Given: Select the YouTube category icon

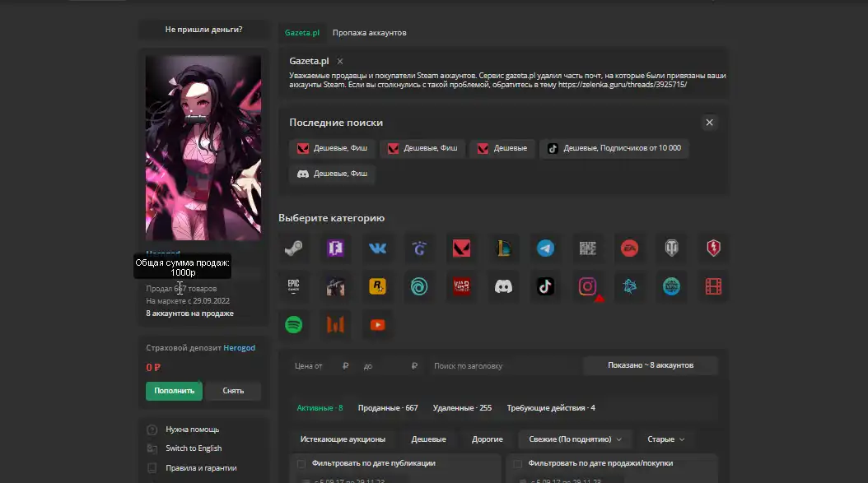Looking at the screenshot, I should (377, 325).
